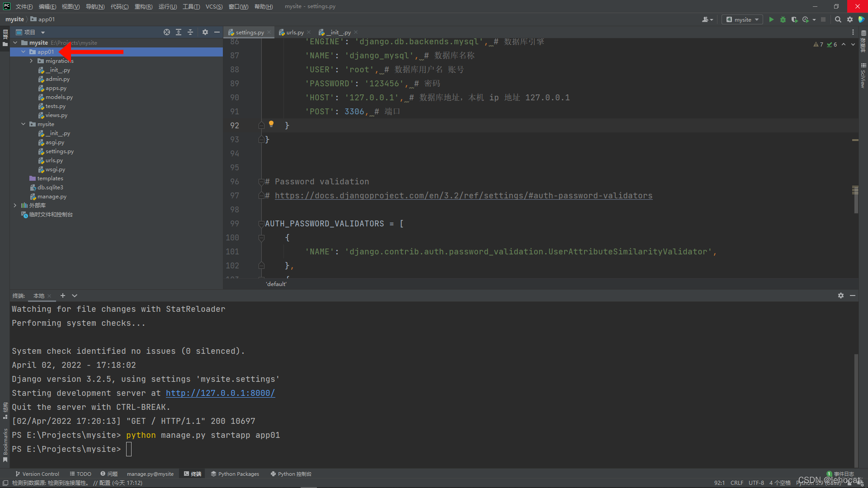The width and height of the screenshot is (868, 488).
Task: Open terminal session options chevron
Action: click(x=75, y=296)
